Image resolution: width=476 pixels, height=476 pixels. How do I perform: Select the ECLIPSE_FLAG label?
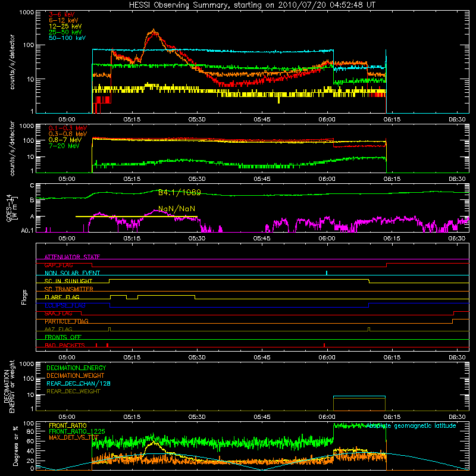point(65,305)
